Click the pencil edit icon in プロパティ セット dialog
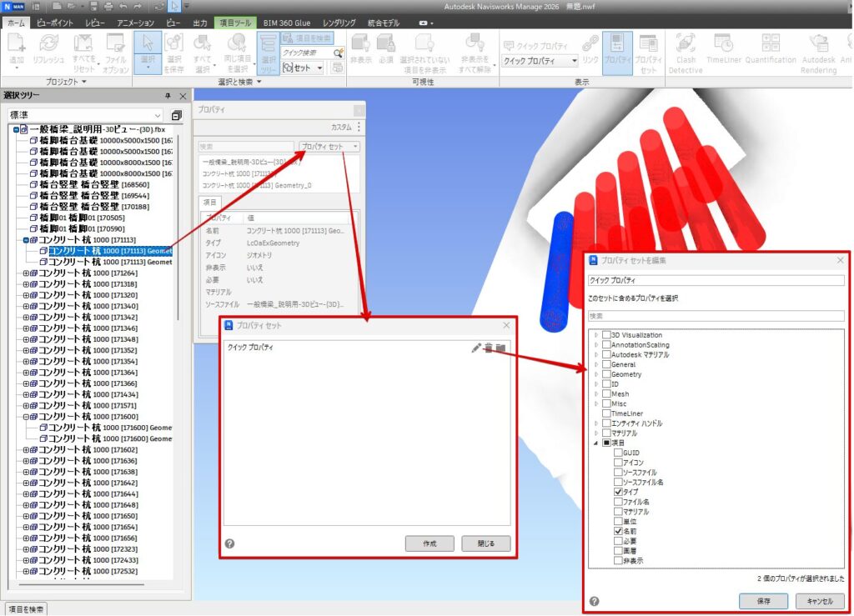 (x=476, y=348)
